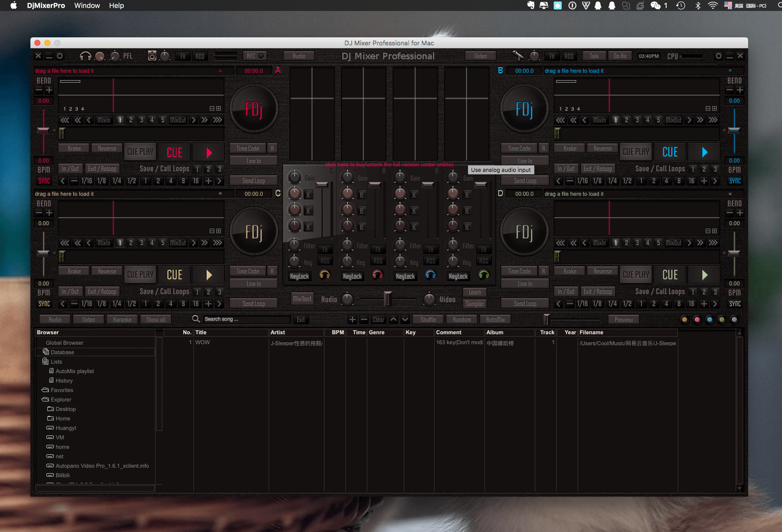Image resolution: width=782 pixels, height=532 pixels.
Task: Open the Huangyt drive in browser
Action: point(62,428)
